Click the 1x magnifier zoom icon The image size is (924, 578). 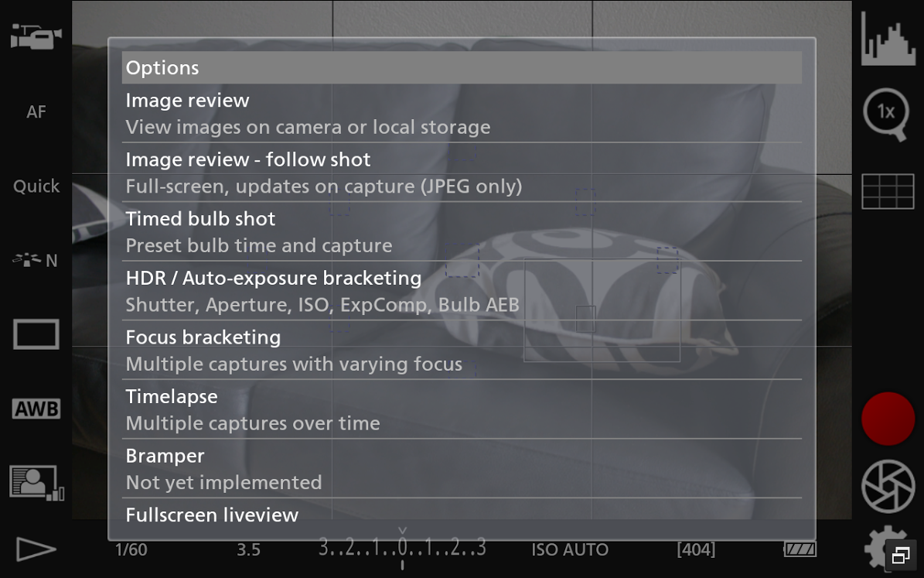tap(886, 115)
